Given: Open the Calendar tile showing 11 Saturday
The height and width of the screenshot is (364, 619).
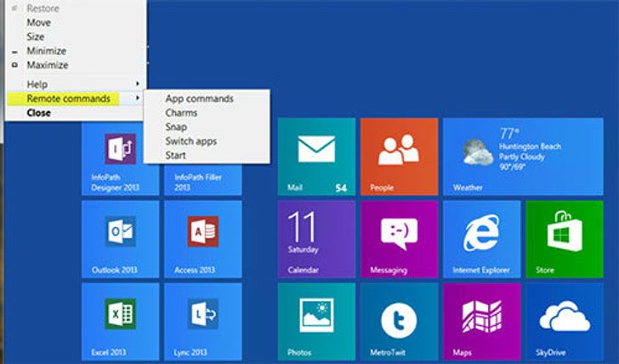Looking at the screenshot, I should click(x=316, y=239).
